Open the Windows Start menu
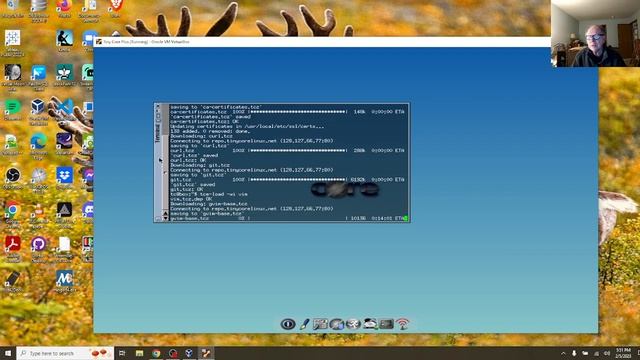This screenshot has height=360, width=640. point(8,353)
